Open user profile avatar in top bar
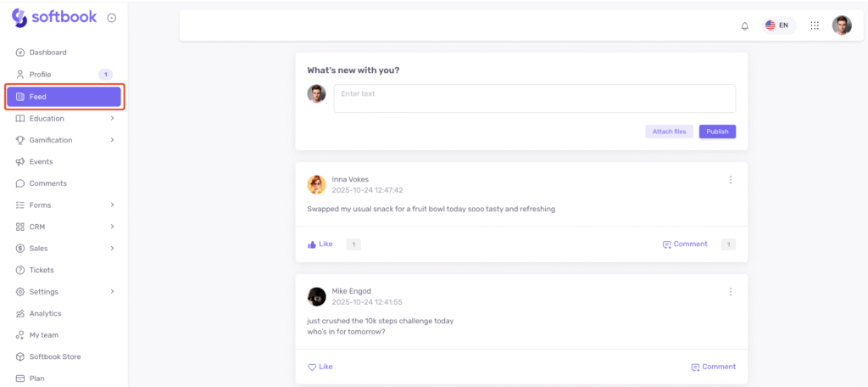 [841, 25]
